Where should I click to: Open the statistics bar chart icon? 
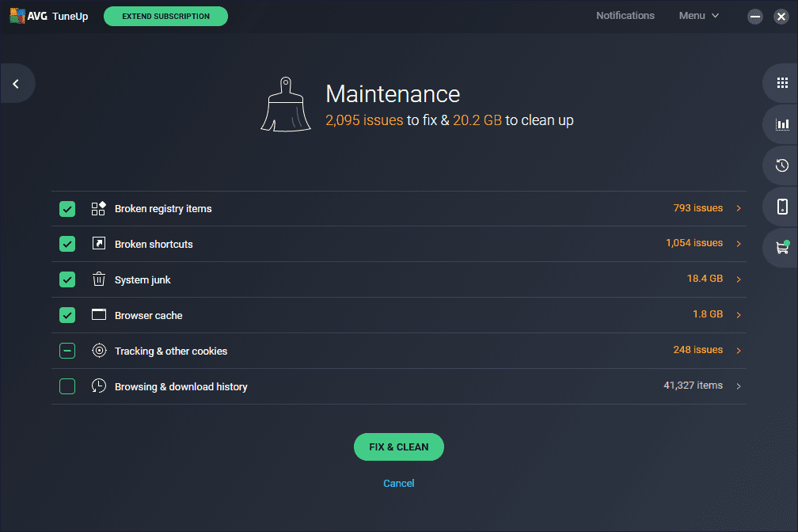[x=782, y=124]
